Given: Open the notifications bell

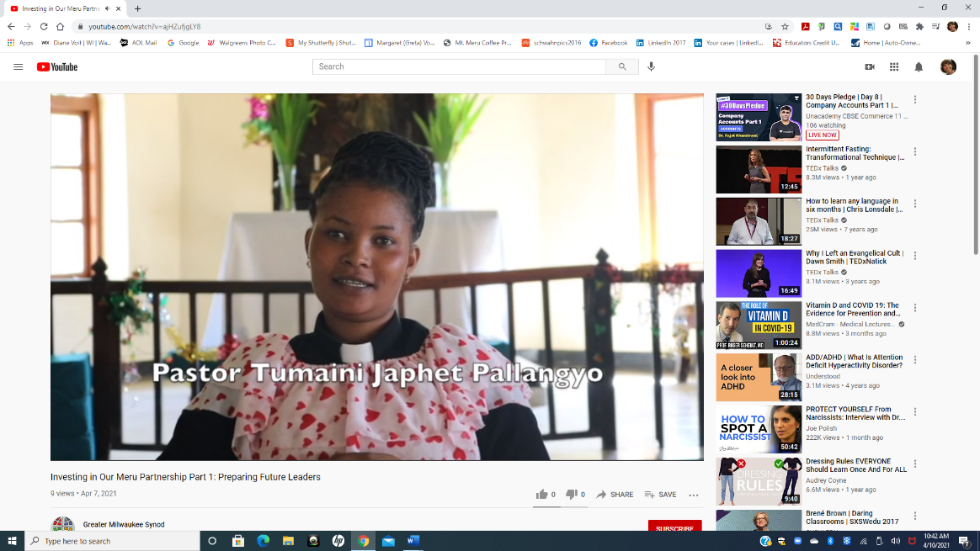Looking at the screenshot, I should pyautogui.click(x=919, y=67).
